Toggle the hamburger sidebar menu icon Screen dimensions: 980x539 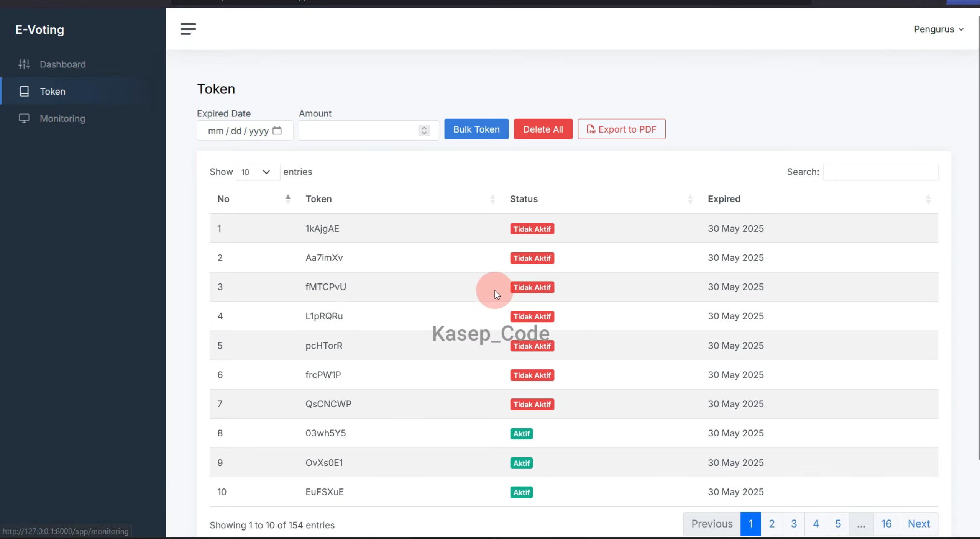pos(188,29)
